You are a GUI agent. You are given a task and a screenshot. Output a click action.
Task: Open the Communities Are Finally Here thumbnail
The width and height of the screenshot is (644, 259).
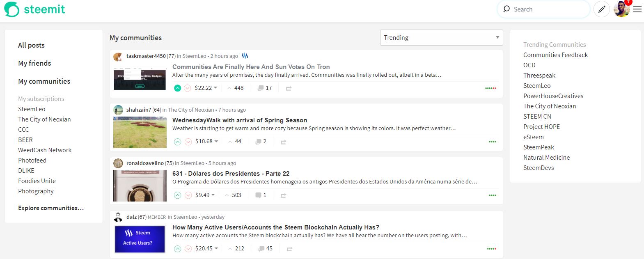140,78
